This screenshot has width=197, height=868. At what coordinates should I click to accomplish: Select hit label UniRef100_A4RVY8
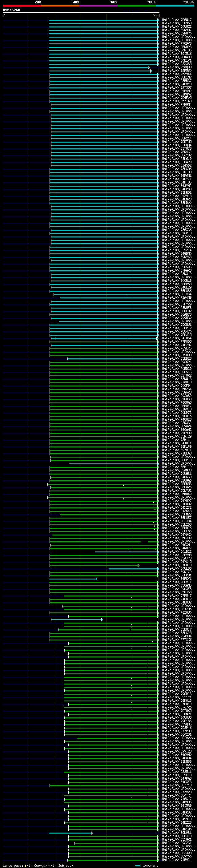[x=176, y=84]
